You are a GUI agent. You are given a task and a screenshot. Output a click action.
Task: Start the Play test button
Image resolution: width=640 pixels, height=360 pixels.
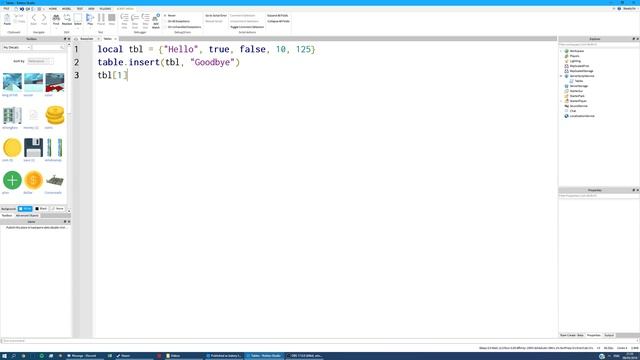click(x=90, y=19)
